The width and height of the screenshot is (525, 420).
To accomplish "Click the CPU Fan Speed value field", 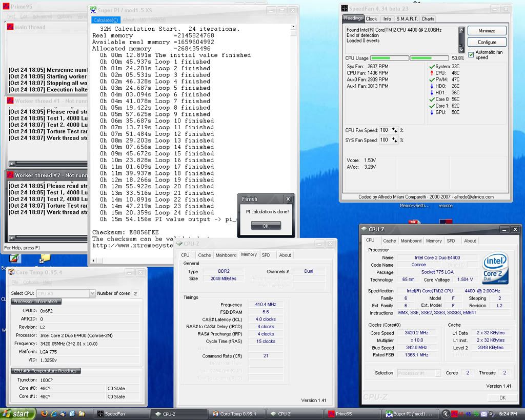I will 385,130.
